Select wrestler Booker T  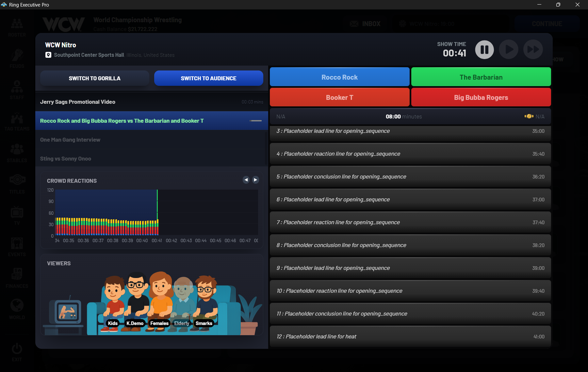click(x=339, y=97)
